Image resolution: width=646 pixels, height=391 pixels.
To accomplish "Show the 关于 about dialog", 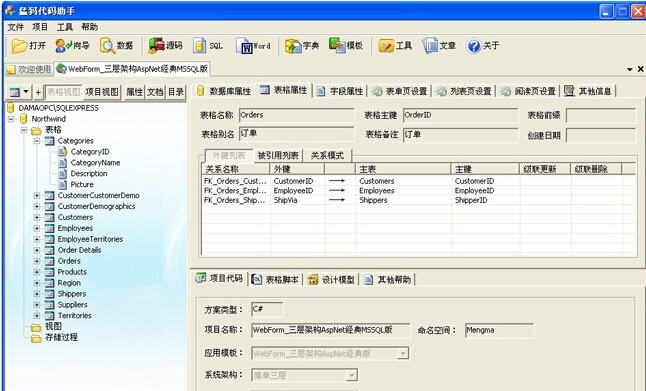I will coord(483,46).
